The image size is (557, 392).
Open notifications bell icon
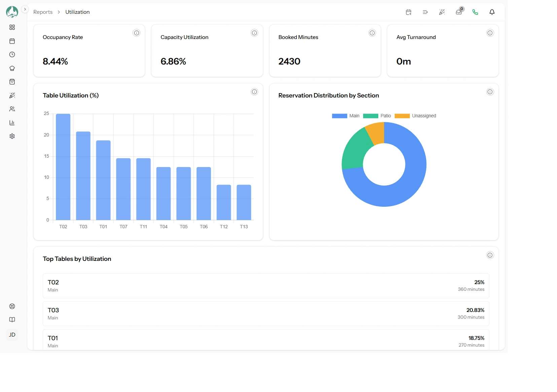[492, 12]
